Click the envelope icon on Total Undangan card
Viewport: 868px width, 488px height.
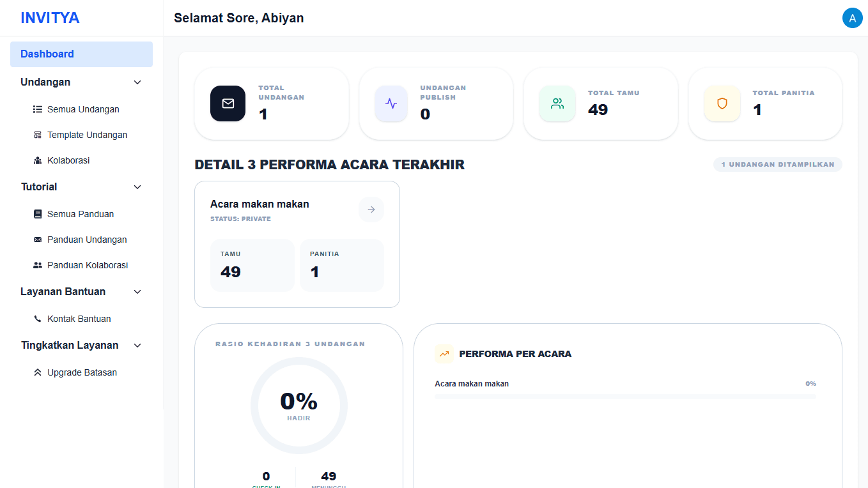[228, 103]
